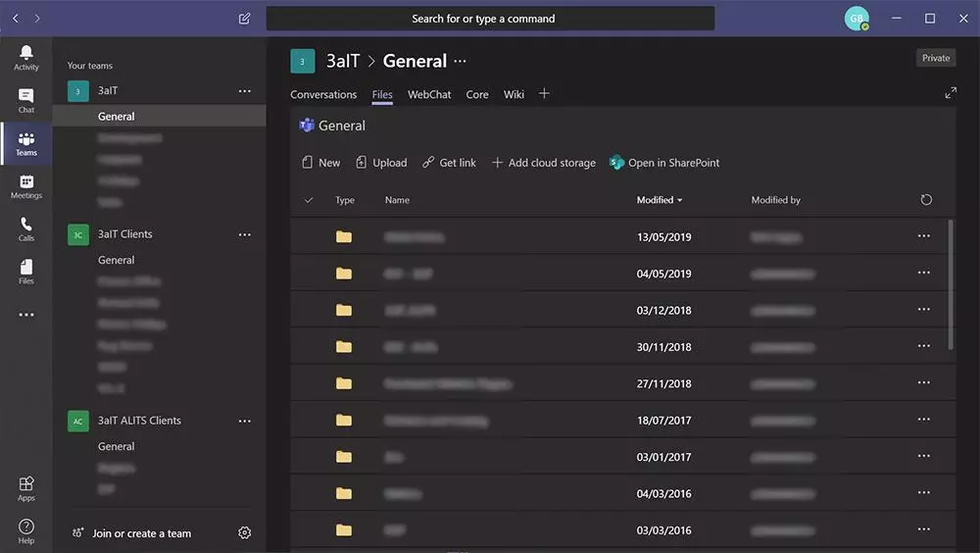Open options for folder modified 03/12/2018
The image size is (980, 553).
pyautogui.click(x=924, y=309)
